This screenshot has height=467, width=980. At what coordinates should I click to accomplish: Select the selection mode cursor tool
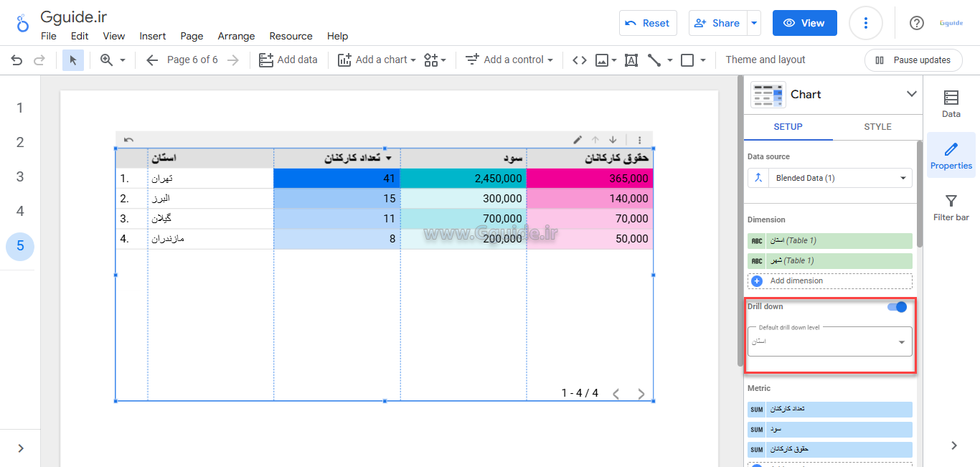point(73,60)
